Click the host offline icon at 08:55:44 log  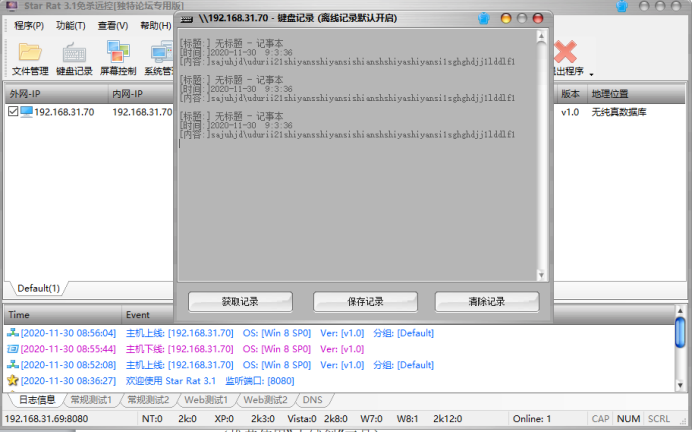[x=13, y=349]
